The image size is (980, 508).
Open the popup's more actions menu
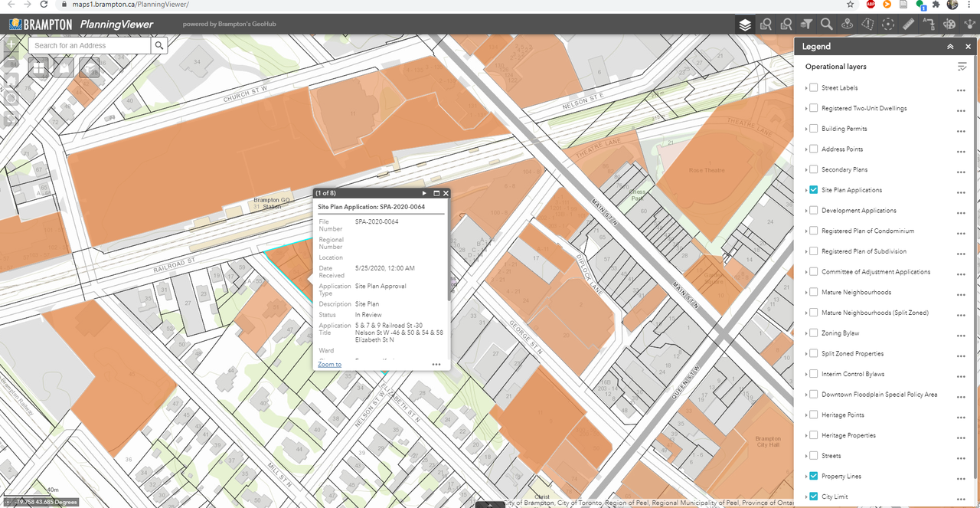pyautogui.click(x=436, y=365)
